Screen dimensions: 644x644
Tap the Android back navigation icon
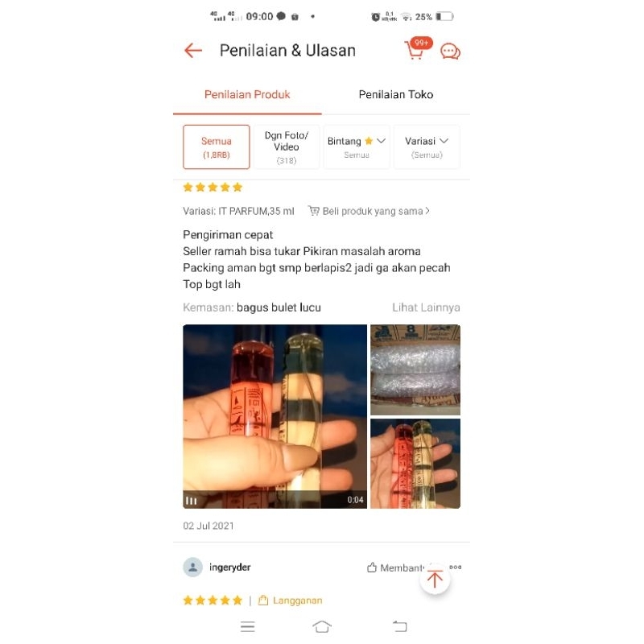[399, 626]
